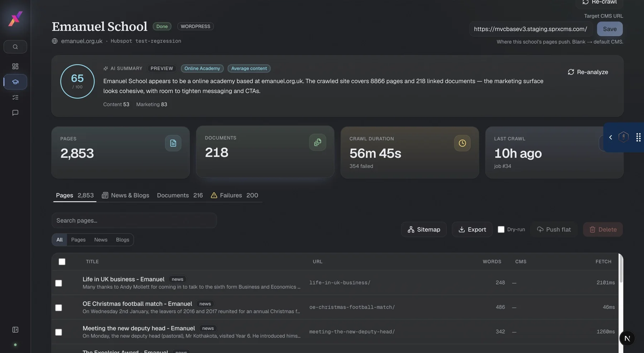The image size is (644, 353).
Task: Click the globe icon beside emanuel.org.uk
Action: 55,41
